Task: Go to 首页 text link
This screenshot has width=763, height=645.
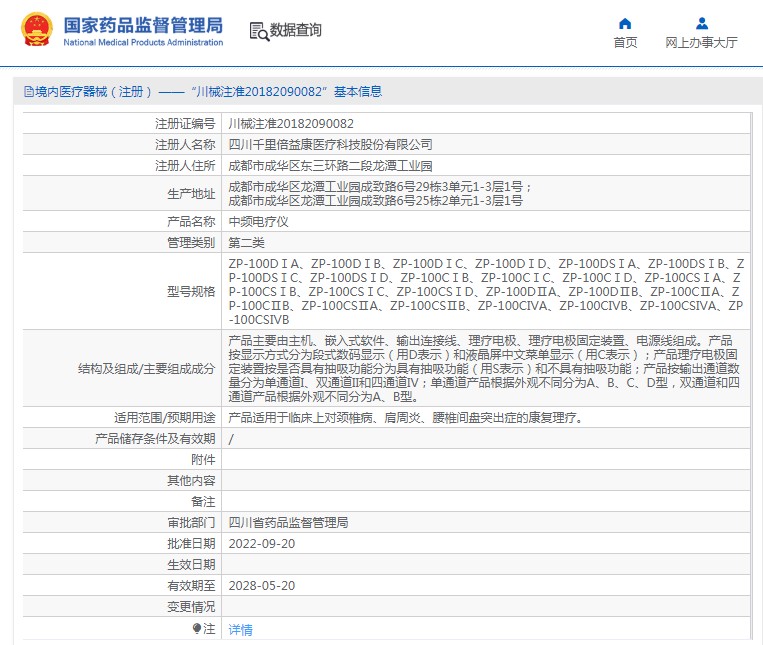Action: coord(625,43)
